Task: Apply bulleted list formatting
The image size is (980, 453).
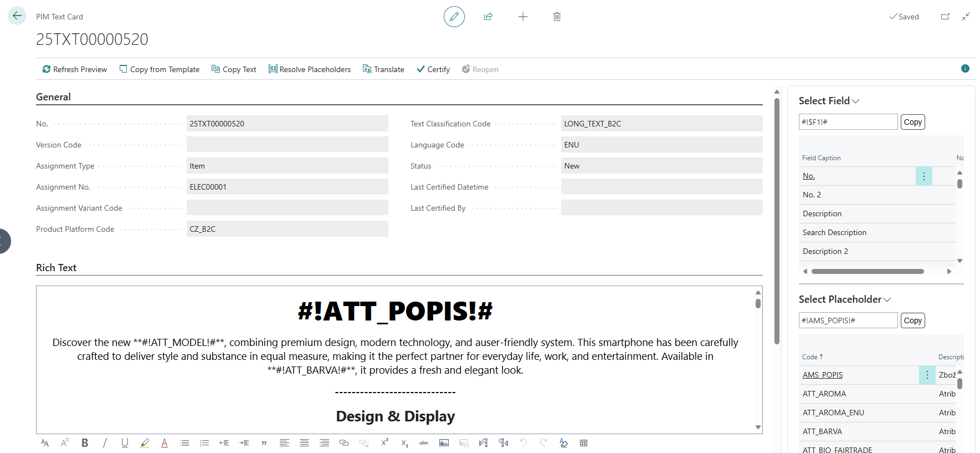Action: tap(184, 442)
